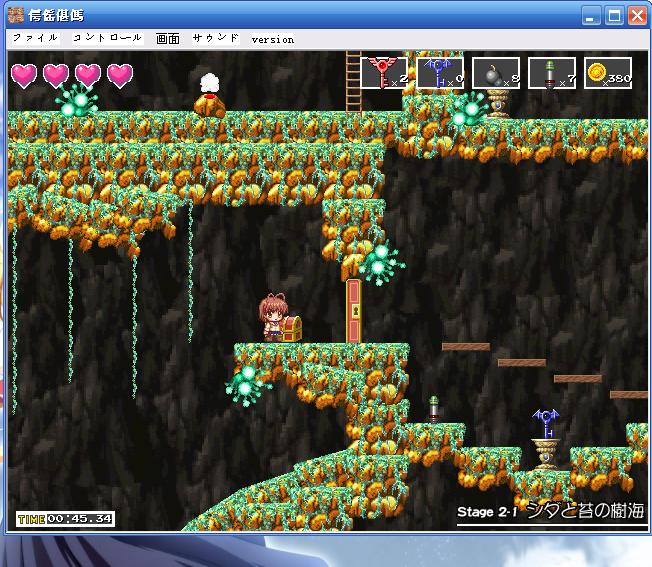The height and width of the screenshot is (567, 652).
Task: Open the 画面 menu
Action: point(168,39)
